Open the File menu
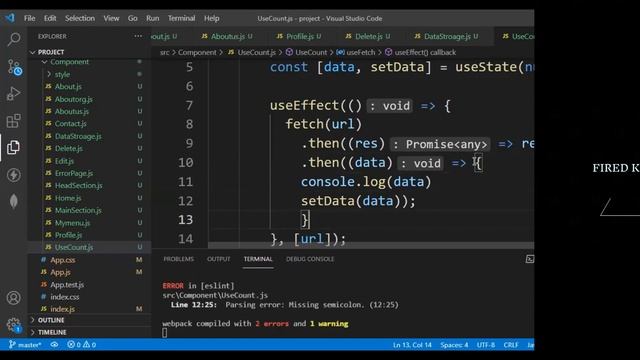The width and height of the screenshot is (640, 360). (x=29, y=18)
